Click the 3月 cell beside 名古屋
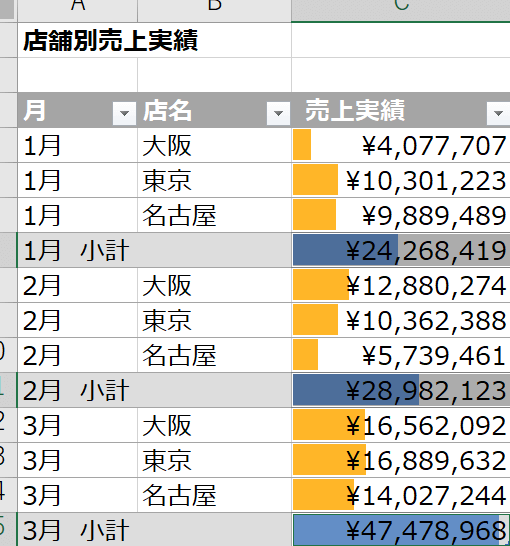The width and height of the screenshot is (510, 546). pos(78,495)
